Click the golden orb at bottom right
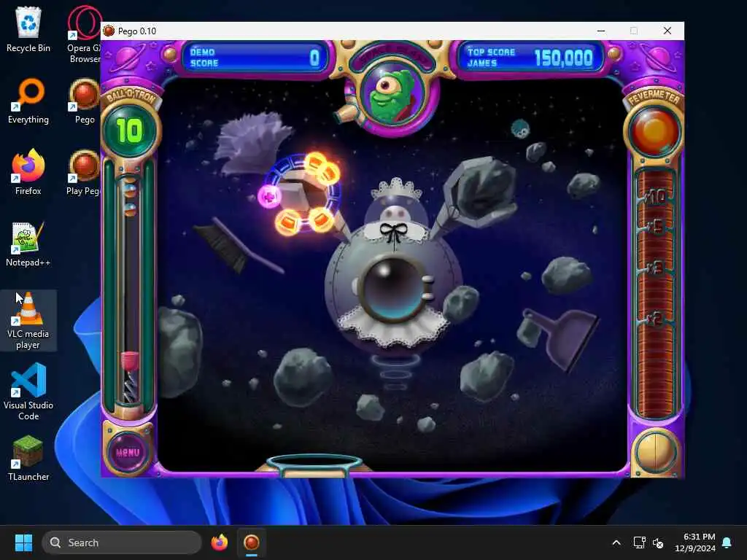This screenshot has width=747, height=560. coord(655,452)
